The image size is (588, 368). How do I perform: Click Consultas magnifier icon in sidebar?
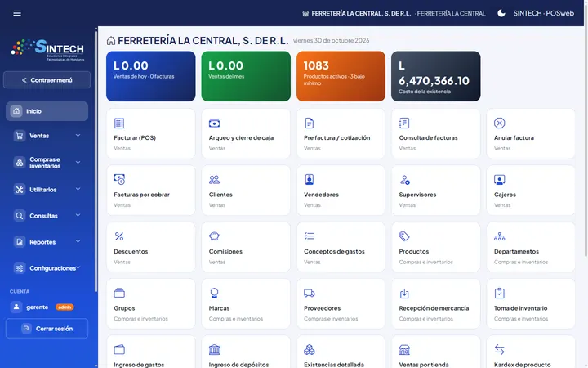19,216
